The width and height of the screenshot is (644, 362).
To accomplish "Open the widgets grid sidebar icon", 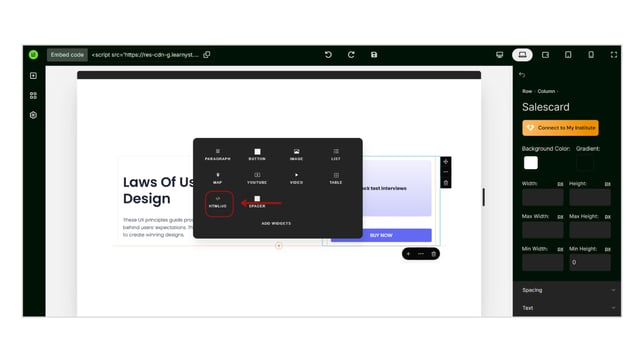I will click(x=33, y=95).
